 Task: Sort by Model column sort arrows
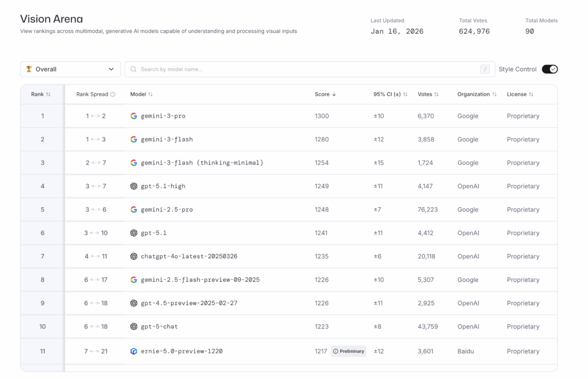point(150,95)
